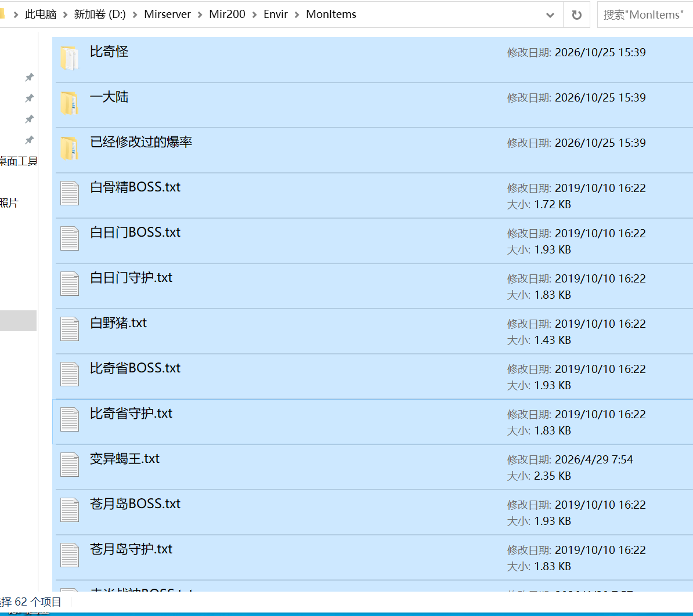Go to 此电脑 in the breadcrumb

click(41, 15)
